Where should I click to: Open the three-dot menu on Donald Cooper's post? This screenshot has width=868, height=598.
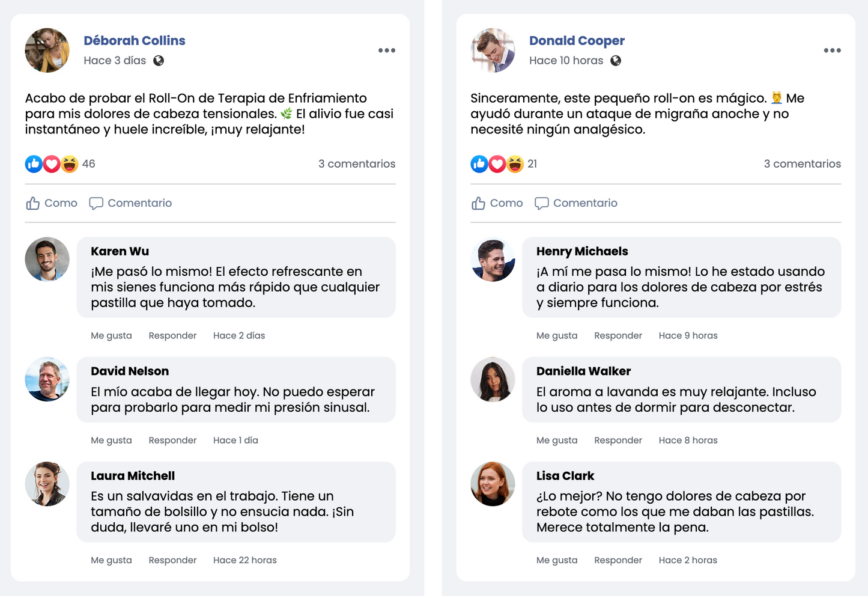point(832,50)
